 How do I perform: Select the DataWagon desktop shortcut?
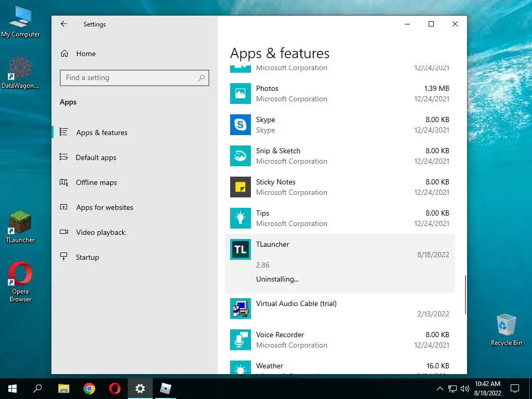20,73
